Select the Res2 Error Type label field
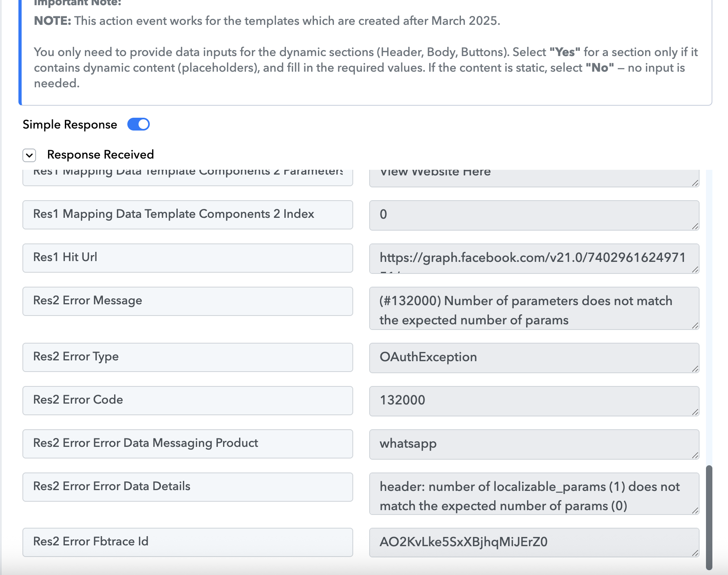This screenshot has width=728, height=575. point(188,357)
